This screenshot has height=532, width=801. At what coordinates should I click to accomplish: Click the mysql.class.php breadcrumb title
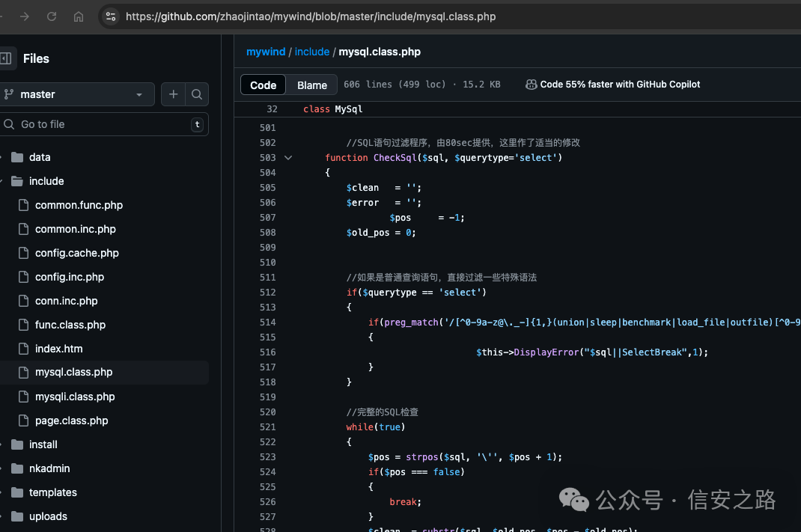pos(380,52)
